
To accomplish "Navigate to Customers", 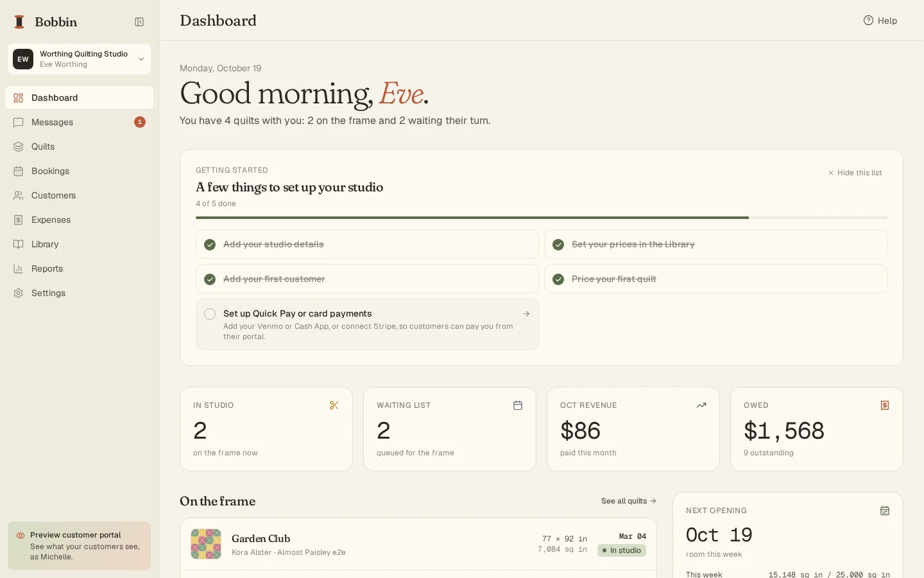I will tap(80, 195).
